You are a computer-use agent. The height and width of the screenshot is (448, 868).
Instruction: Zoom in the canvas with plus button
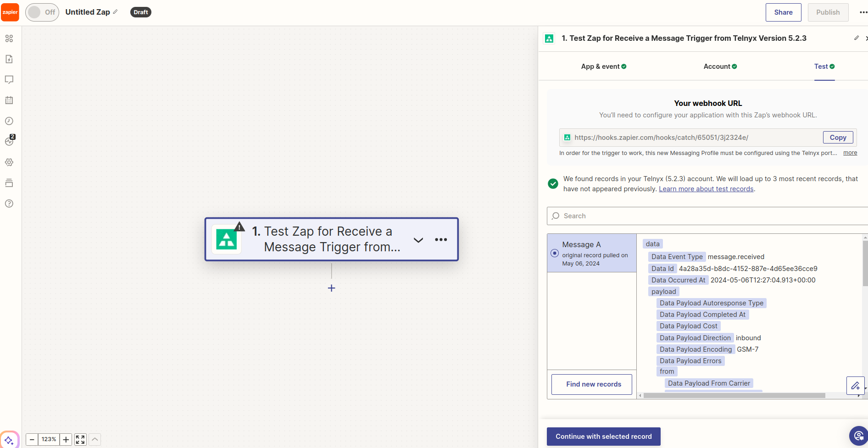coord(66,440)
